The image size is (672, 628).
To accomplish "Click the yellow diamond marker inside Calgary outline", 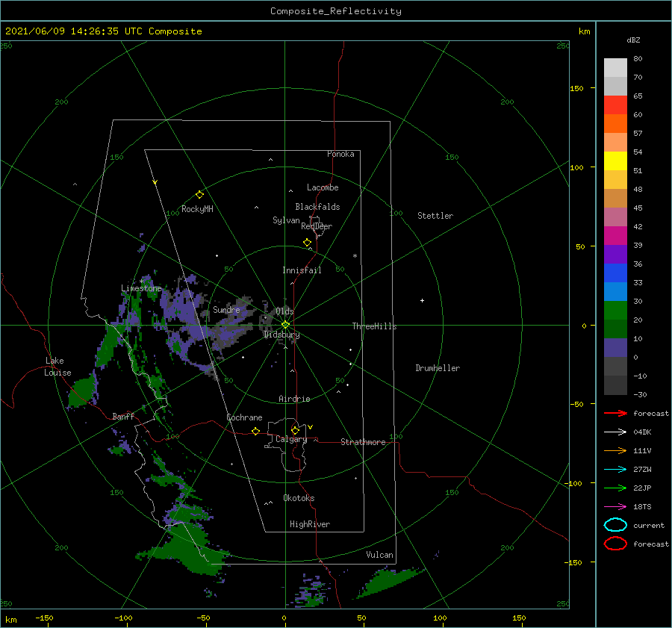I will tap(295, 430).
